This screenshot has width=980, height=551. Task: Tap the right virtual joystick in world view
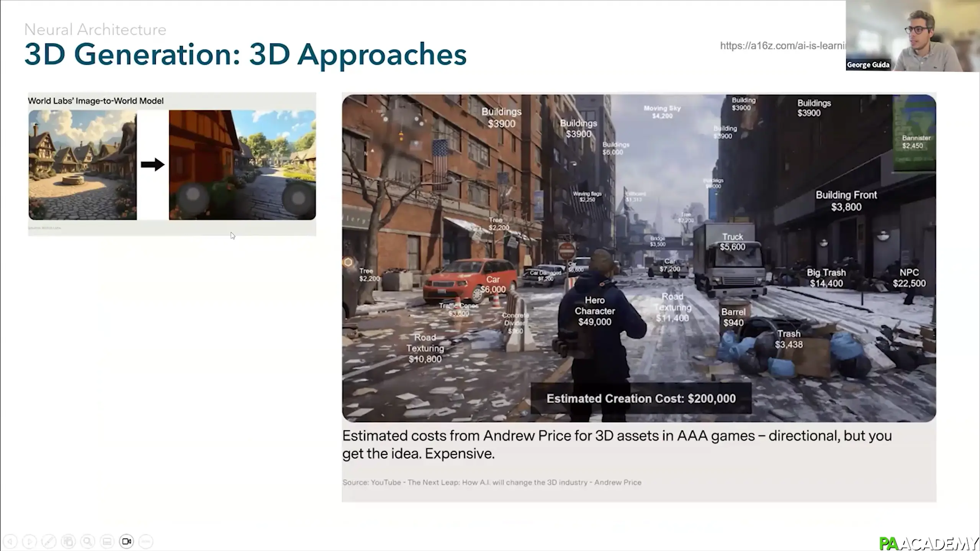298,198
